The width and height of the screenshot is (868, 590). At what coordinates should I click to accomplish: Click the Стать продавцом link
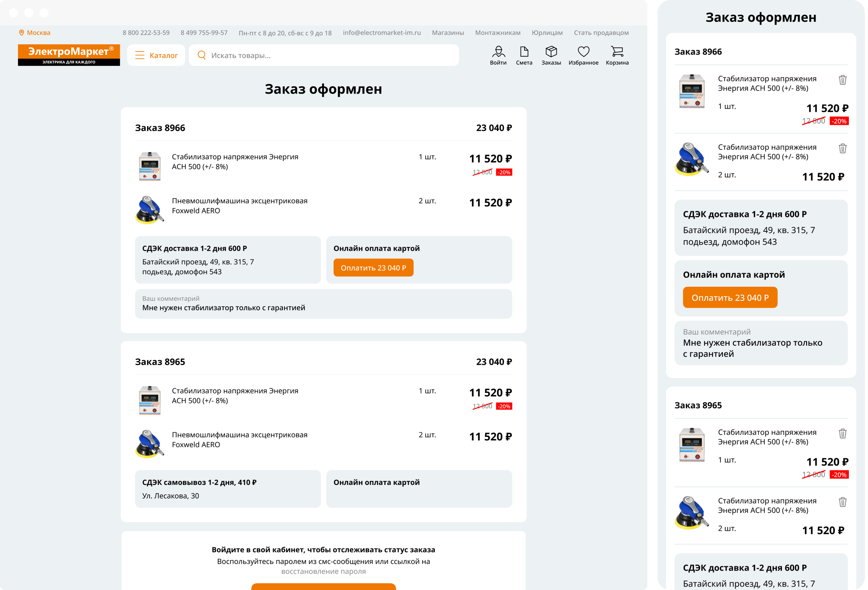click(x=601, y=33)
